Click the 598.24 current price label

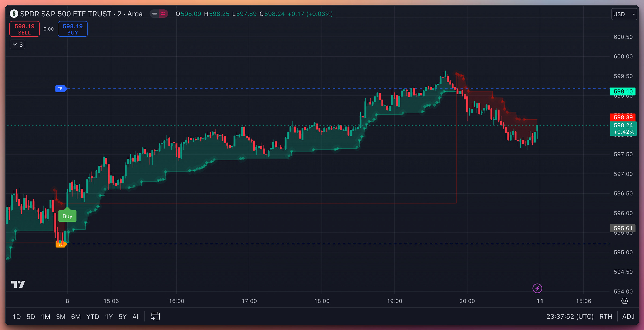pyautogui.click(x=623, y=128)
